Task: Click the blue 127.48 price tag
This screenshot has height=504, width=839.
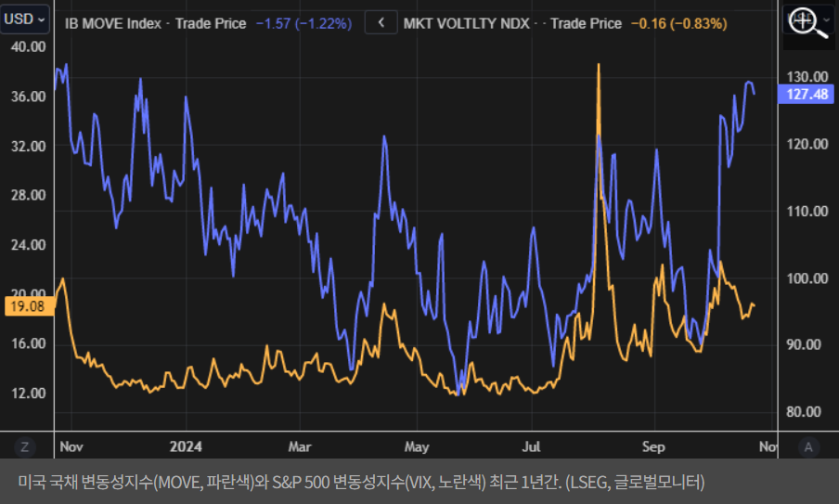Action: (x=807, y=95)
